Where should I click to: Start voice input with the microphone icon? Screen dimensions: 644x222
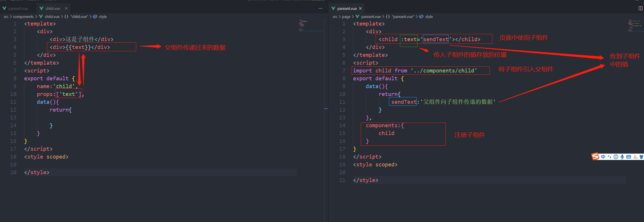pos(622,157)
